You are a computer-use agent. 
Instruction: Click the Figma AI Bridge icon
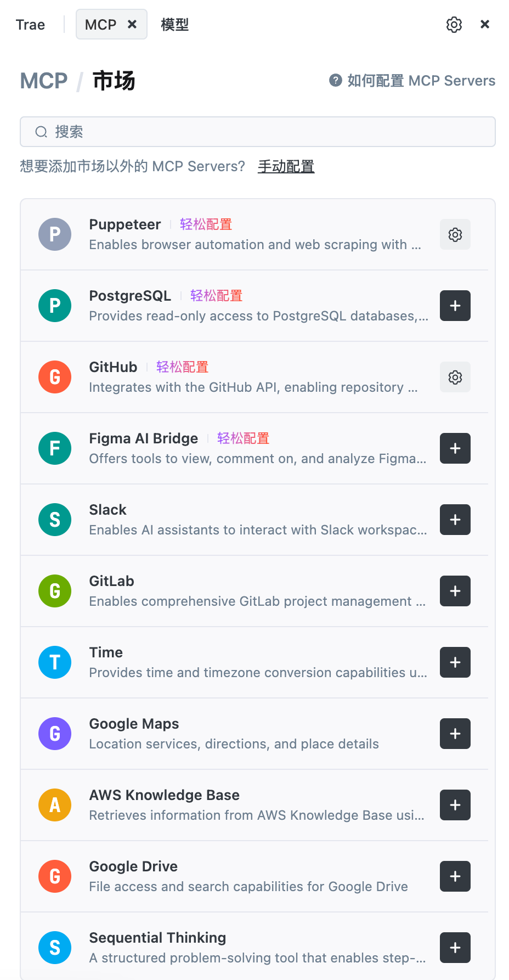pyautogui.click(x=55, y=448)
